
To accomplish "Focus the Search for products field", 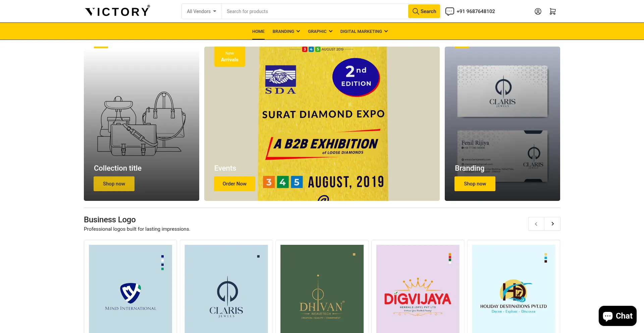I will 315,11.
